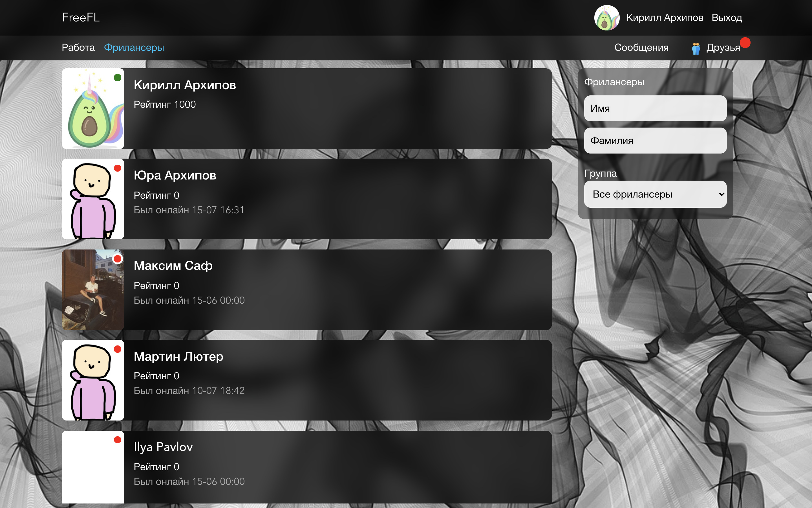Image resolution: width=812 pixels, height=508 pixels.
Task: Open the Кирилл Архипов name in list
Action: [x=185, y=85]
